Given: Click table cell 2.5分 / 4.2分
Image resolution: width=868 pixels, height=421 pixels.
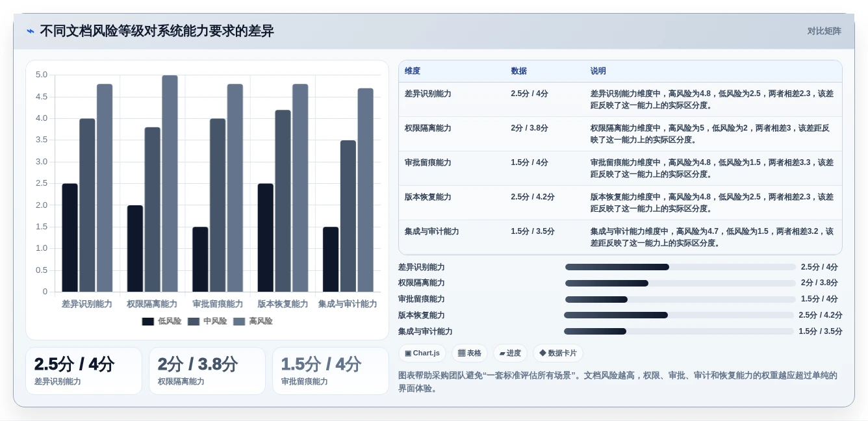Looking at the screenshot, I should pyautogui.click(x=533, y=197).
